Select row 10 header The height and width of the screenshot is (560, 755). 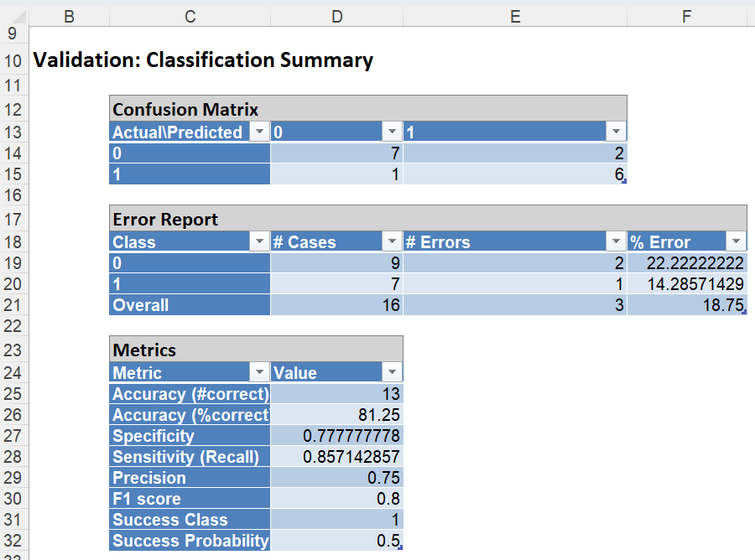click(13, 60)
